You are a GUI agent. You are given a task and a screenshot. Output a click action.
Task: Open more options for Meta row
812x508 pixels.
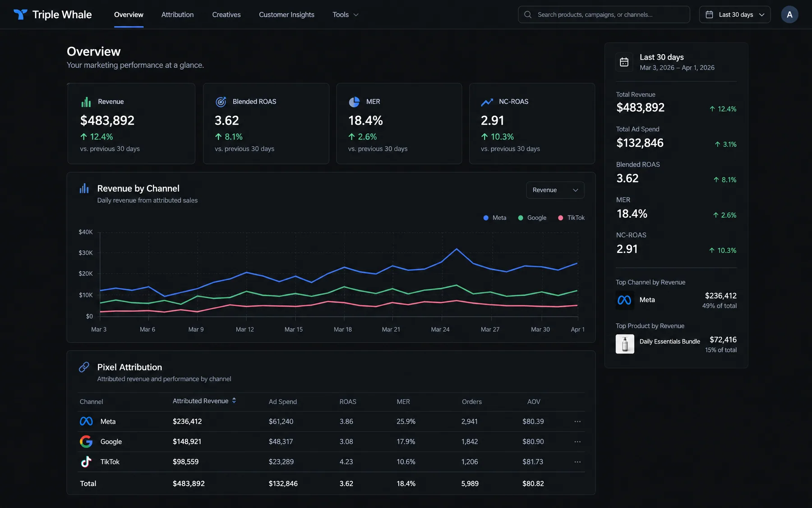(x=577, y=421)
